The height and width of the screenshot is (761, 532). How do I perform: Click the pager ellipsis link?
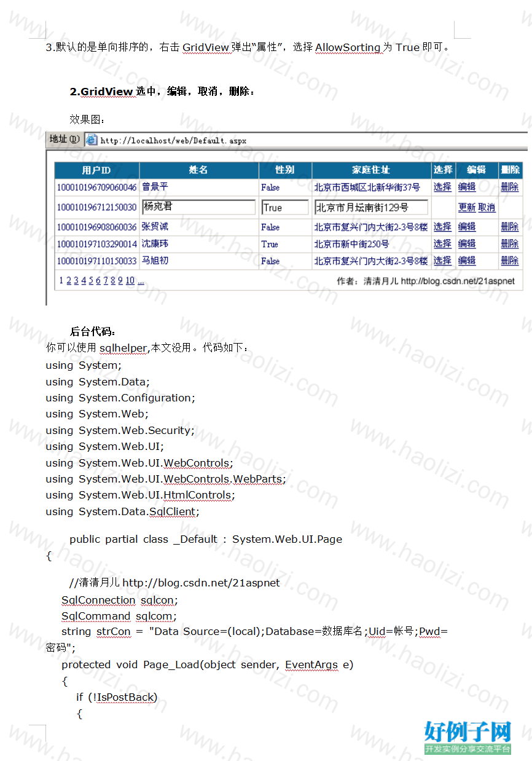click(x=141, y=281)
